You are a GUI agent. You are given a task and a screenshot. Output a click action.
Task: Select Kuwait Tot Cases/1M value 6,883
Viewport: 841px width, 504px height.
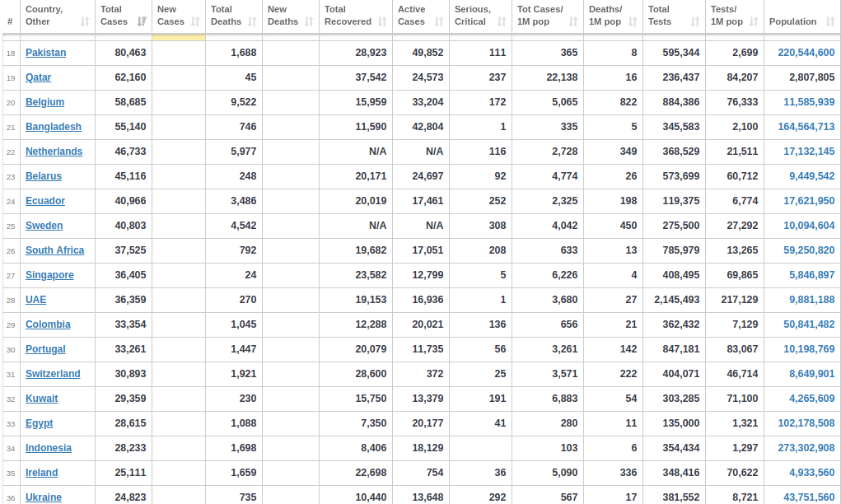coord(565,398)
